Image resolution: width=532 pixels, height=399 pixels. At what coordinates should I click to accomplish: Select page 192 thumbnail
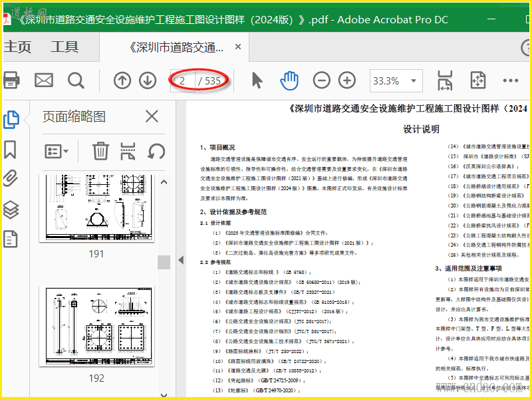[96, 326]
